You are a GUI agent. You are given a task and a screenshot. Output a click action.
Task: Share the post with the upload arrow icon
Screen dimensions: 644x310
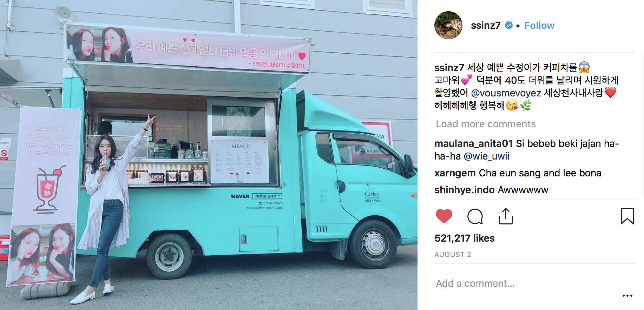click(506, 216)
